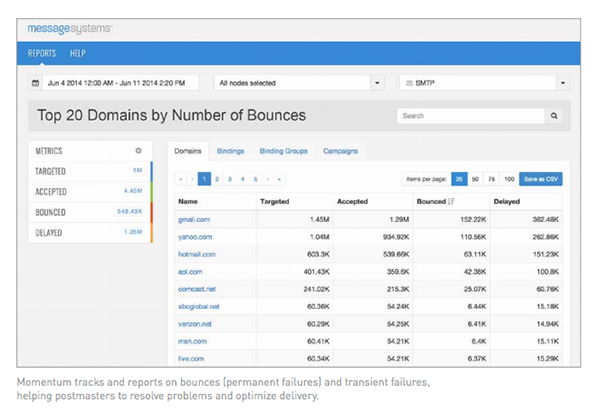Click the Metrics panel header

pyautogui.click(x=90, y=151)
